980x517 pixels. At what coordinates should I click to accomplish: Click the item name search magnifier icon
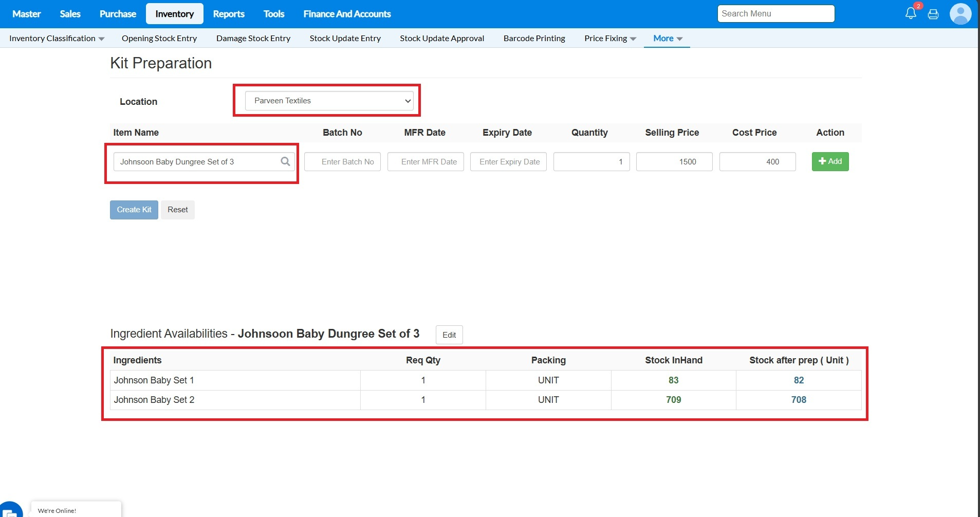click(x=285, y=161)
